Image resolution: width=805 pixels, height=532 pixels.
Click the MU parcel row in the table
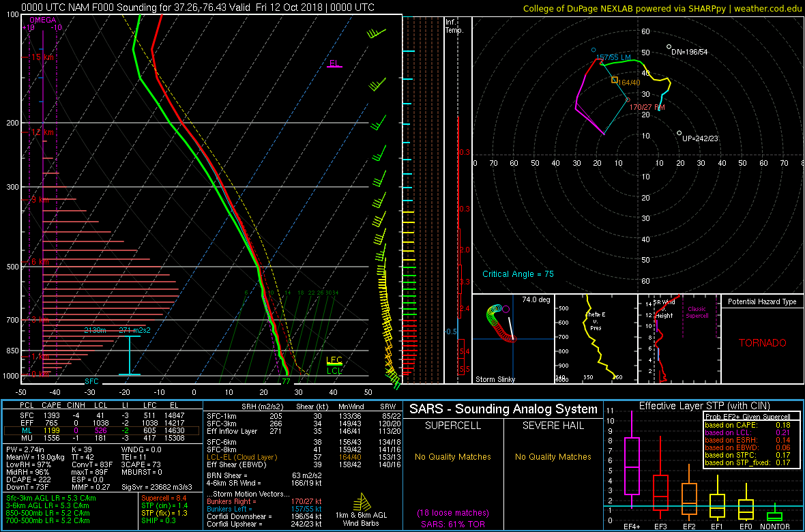click(101, 437)
